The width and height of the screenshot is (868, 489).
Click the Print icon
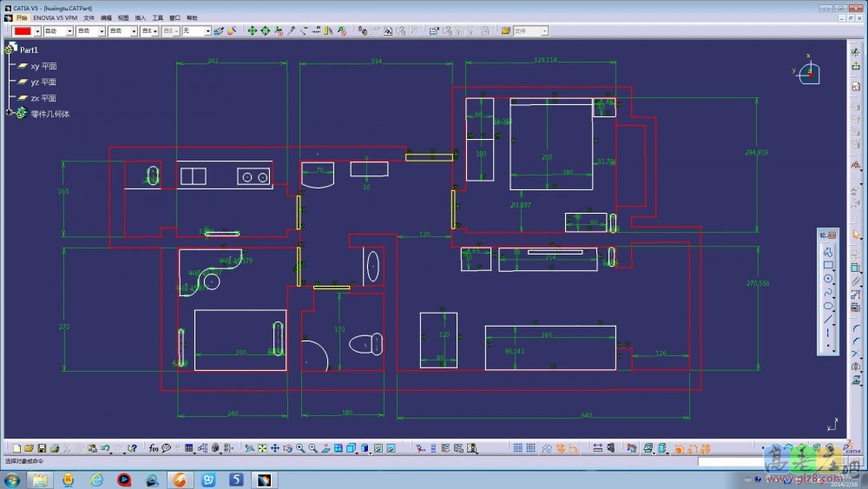click(55, 448)
